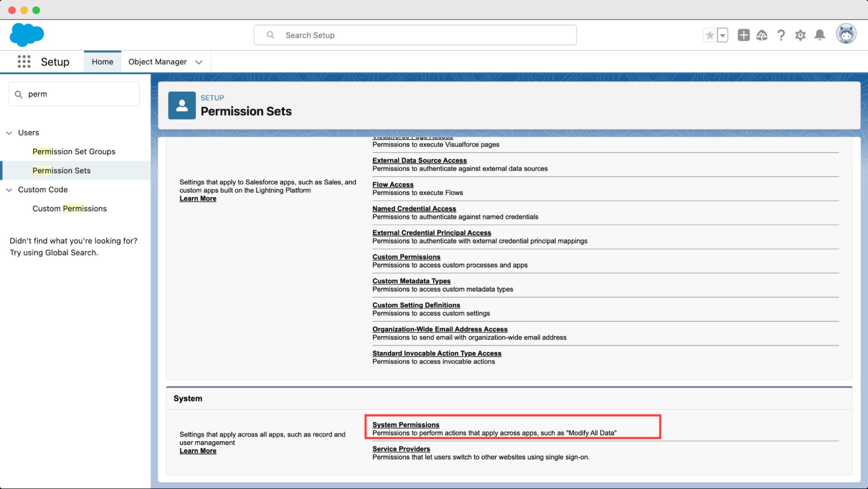Click the Quick Find search magnifier icon
The height and width of the screenshot is (489, 868).
19,94
